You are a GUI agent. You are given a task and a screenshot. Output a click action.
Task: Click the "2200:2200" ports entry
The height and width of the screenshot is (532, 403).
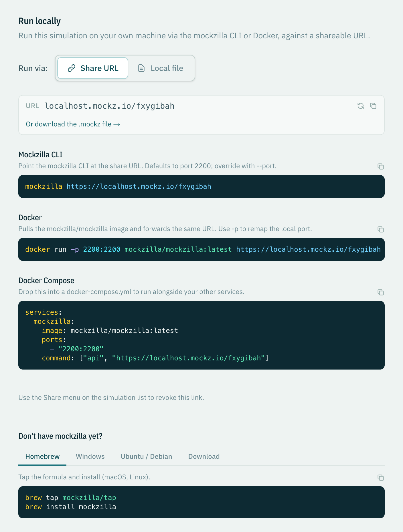pos(81,349)
